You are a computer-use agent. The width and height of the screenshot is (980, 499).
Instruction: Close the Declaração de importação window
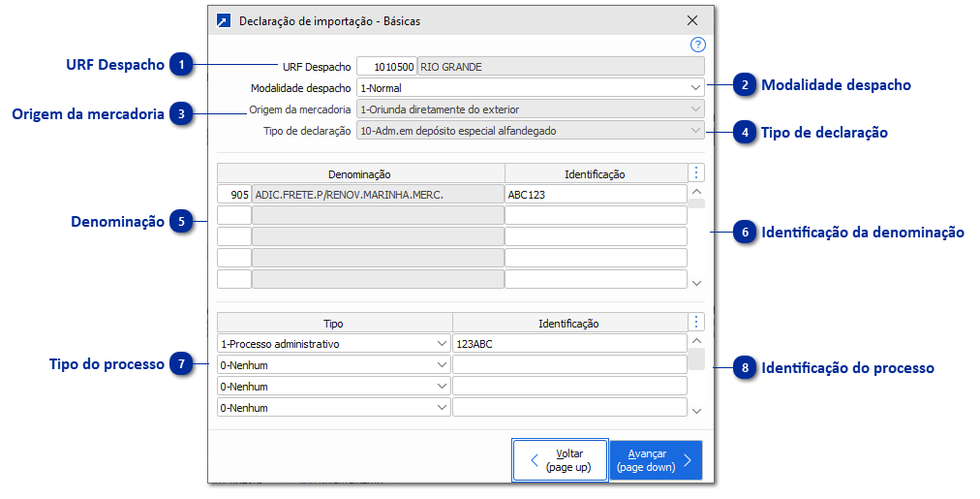coord(692,20)
